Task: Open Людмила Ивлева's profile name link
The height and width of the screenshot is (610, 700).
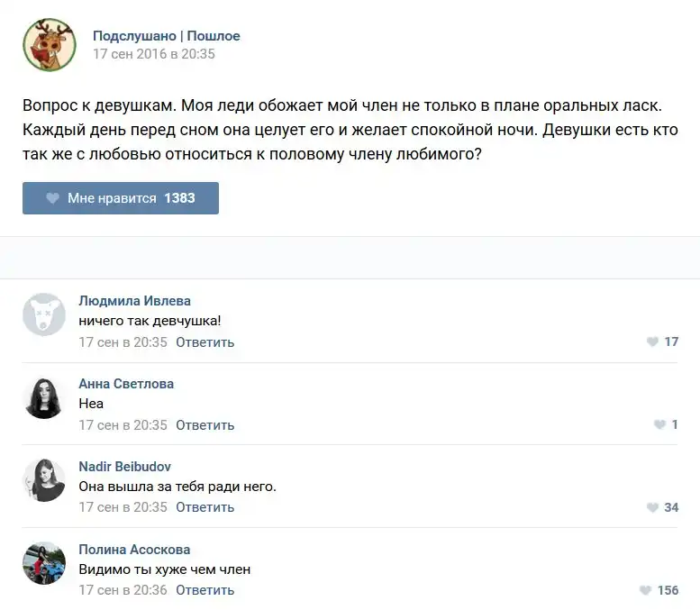Action: coord(134,301)
